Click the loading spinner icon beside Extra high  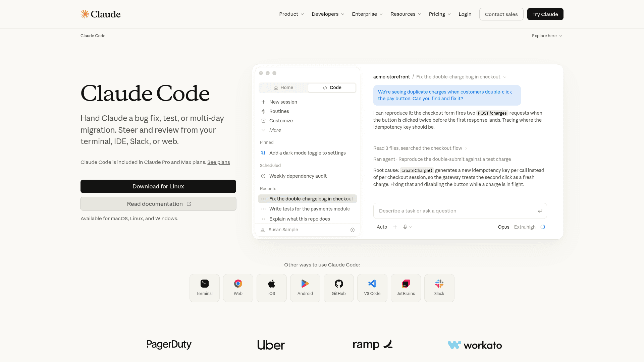(543, 227)
